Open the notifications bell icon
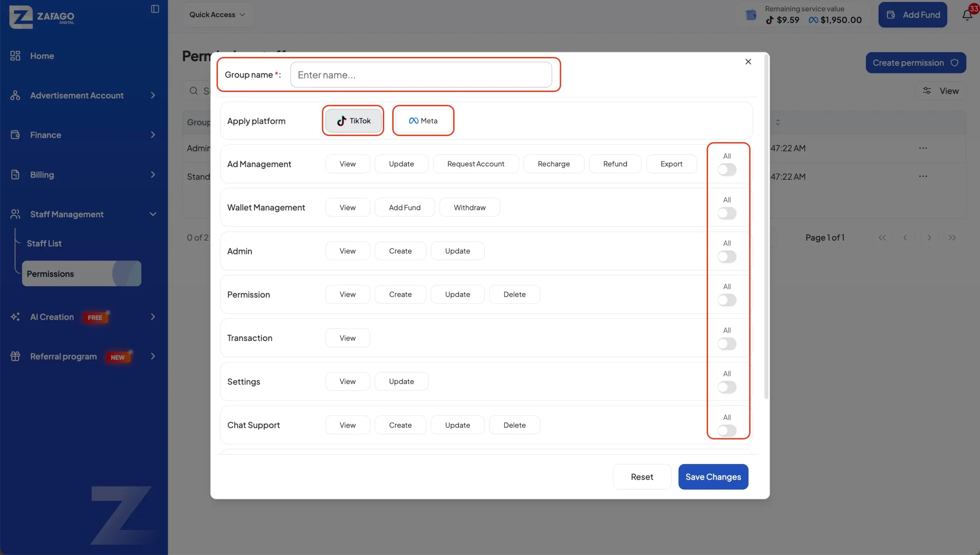Image resolution: width=980 pixels, height=555 pixels. pyautogui.click(x=967, y=15)
